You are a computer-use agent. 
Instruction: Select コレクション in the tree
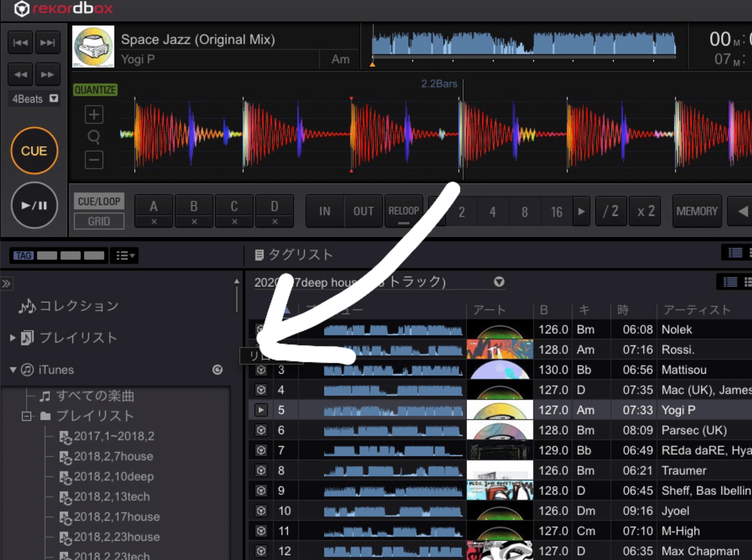(x=69, y=306)
